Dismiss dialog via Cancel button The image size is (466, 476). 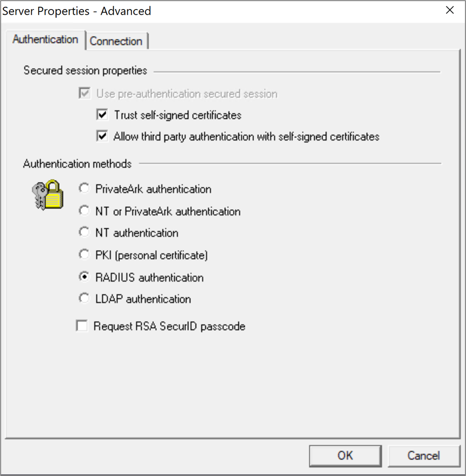(424, 456)
